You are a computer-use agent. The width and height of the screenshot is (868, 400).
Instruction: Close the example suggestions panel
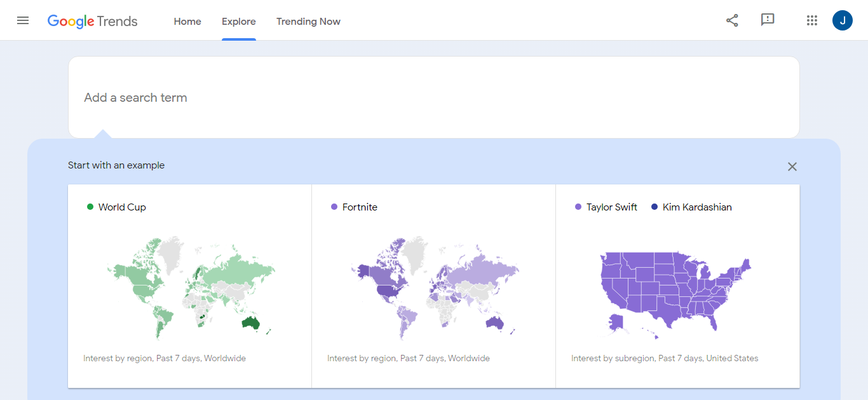pyautogui.click(x=792, y=167)
